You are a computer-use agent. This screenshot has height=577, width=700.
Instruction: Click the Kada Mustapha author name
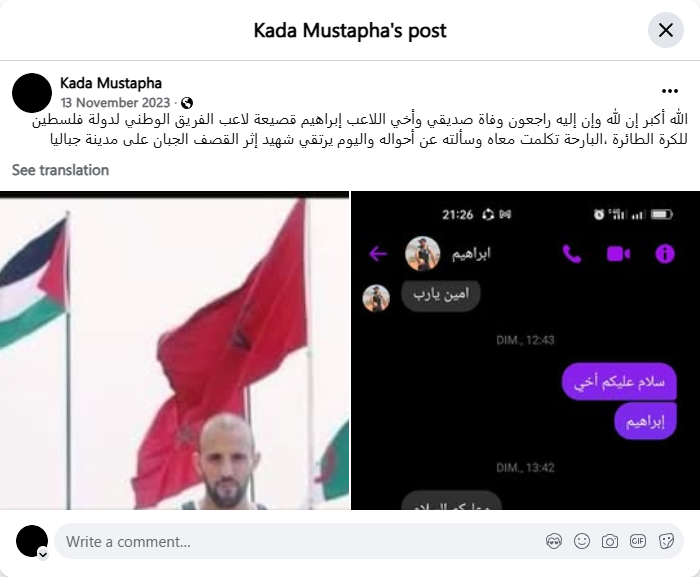[x=111, y=83]
